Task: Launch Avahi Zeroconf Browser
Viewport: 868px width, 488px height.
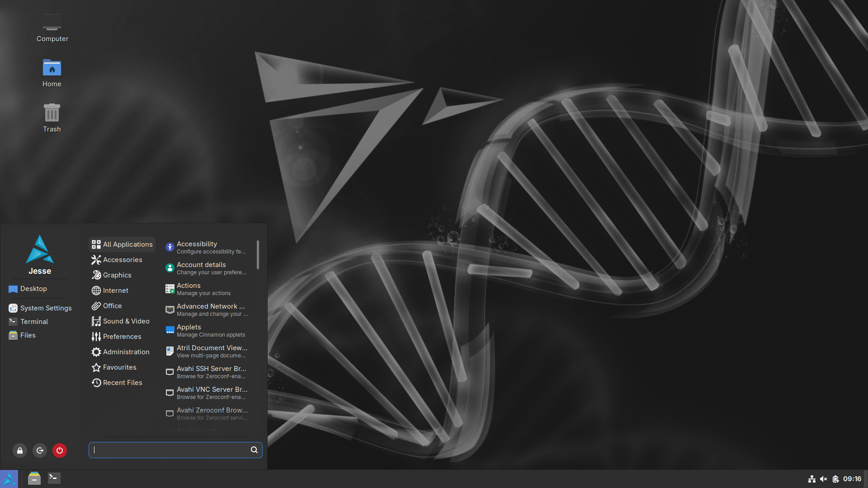Action: click(x=208, y=413)
